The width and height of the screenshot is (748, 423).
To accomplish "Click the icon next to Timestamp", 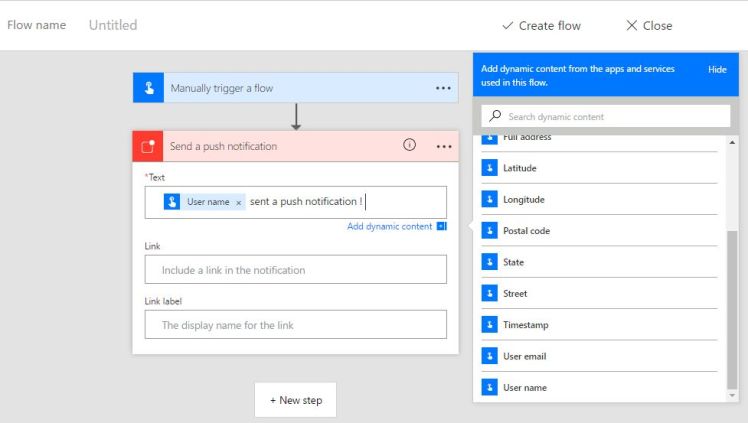I will pyautogui.click(x=489, y=325).
